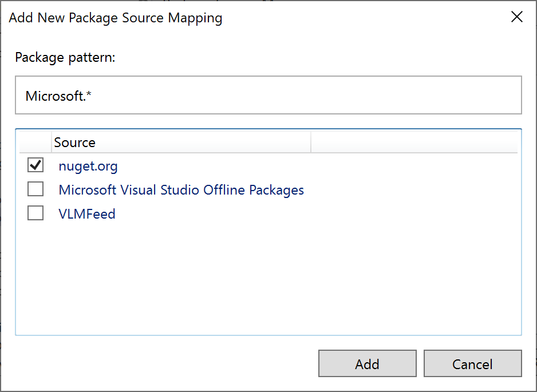Select the nuget.org source name
The height and width of the screenshot is (392, 537).
(88, 167)
